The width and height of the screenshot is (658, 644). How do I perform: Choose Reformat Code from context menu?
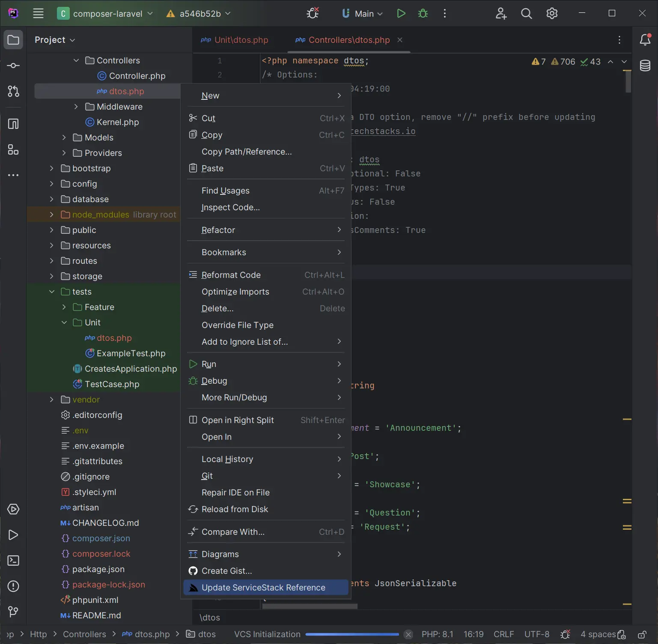(x=266, y=275)
